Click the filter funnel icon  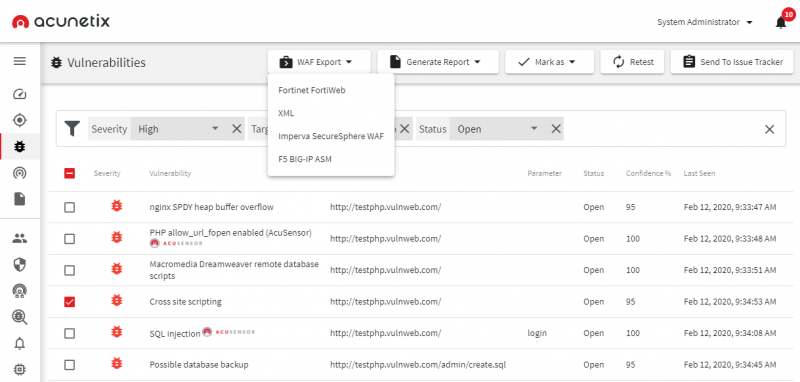coord(72,129)
